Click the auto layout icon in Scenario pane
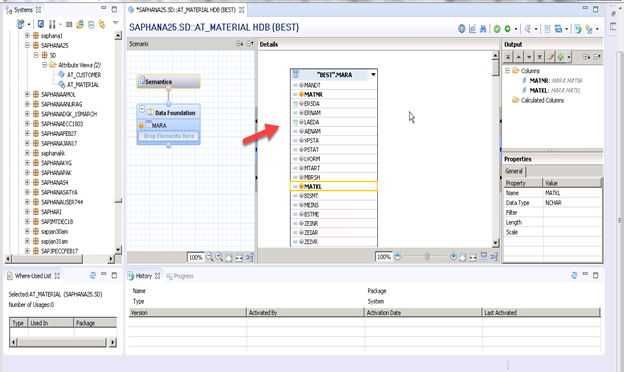 click(x=250, y=257)
